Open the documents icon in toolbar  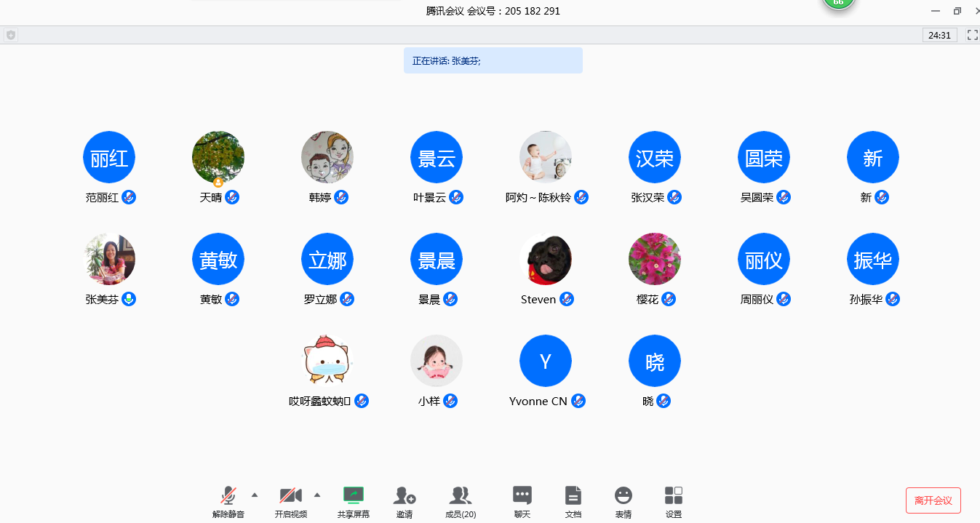coord(573,496)
